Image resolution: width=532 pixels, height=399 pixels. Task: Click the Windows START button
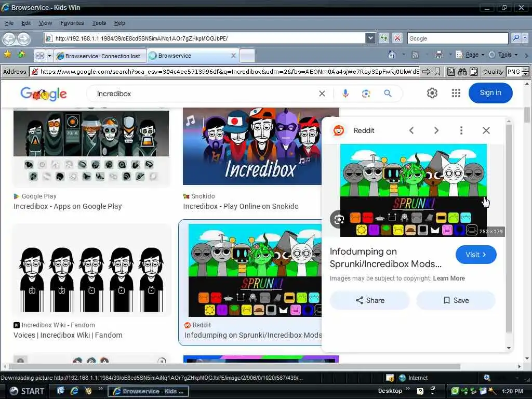click(x=27, y=391)
